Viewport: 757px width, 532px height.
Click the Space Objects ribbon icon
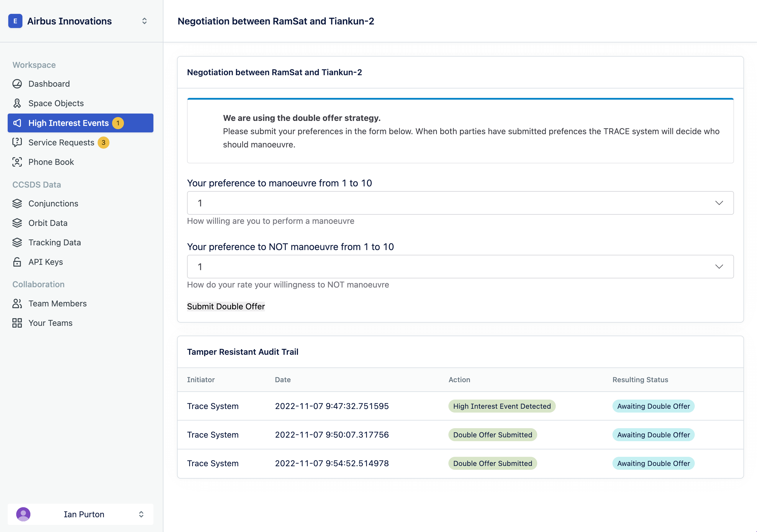[17, 103]
